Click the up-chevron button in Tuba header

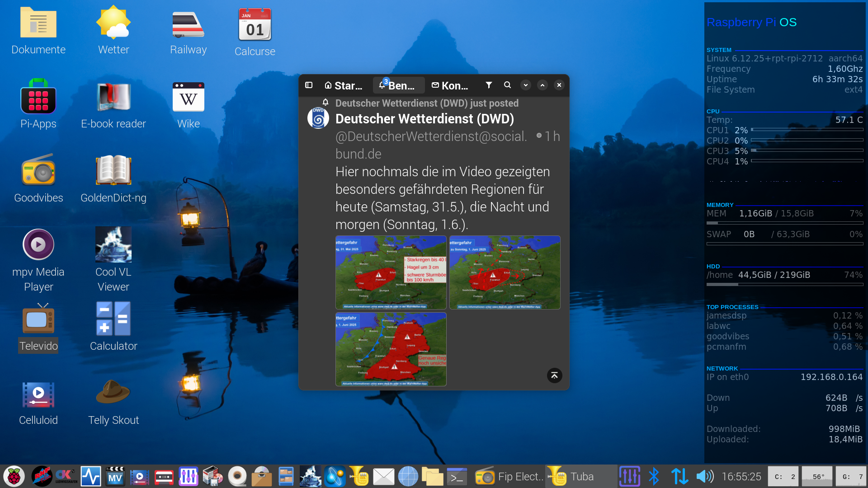pos(542,85)
